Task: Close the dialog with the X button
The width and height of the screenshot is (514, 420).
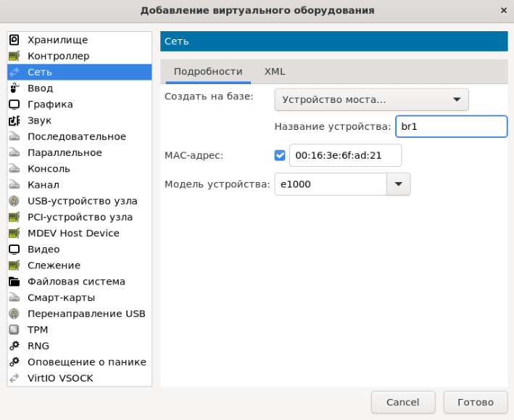Action: 504,11
